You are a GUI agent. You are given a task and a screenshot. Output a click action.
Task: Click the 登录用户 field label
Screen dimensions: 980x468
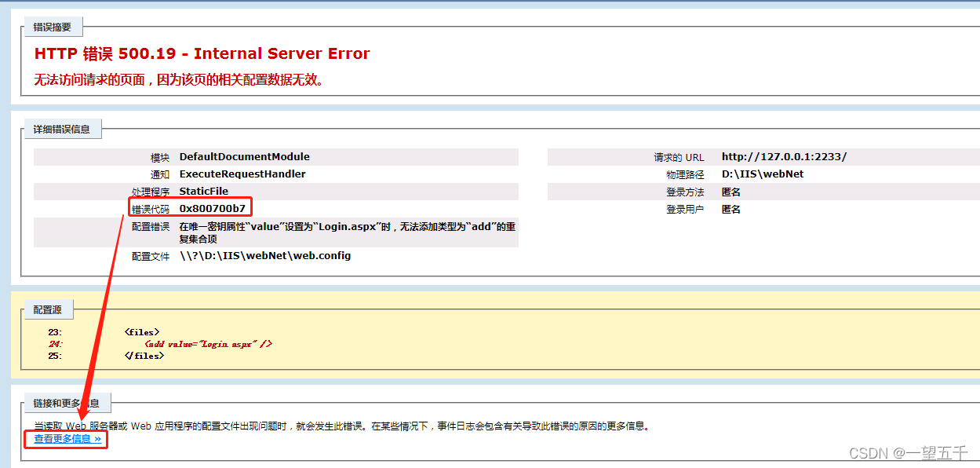coord(686,209)
